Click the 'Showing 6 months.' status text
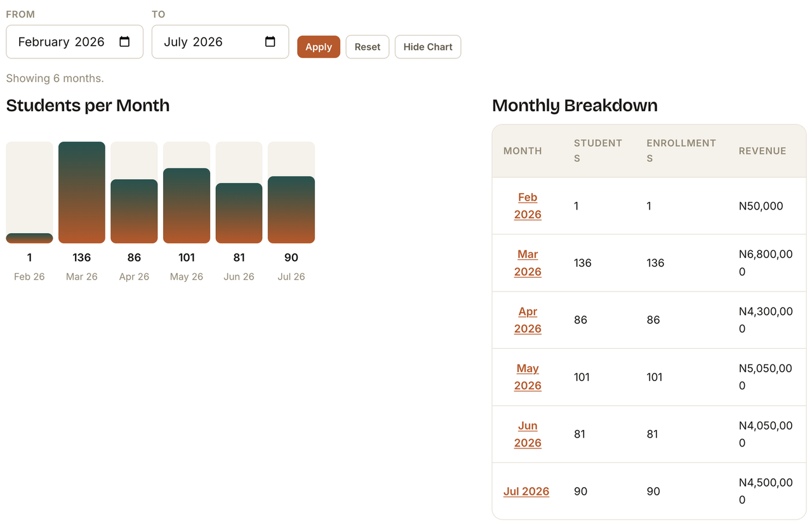Screen dimensions: 812x524 tap(55, 79)
